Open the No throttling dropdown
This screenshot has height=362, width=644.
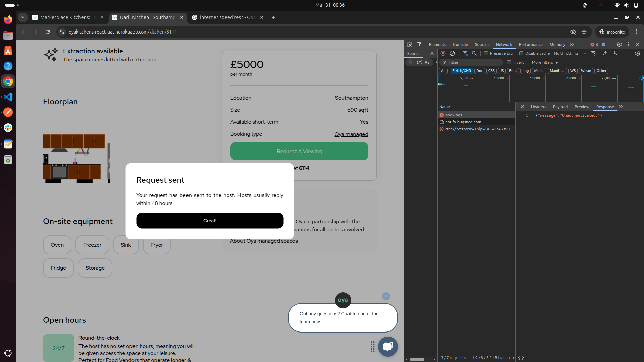click(x=570, y=53)
